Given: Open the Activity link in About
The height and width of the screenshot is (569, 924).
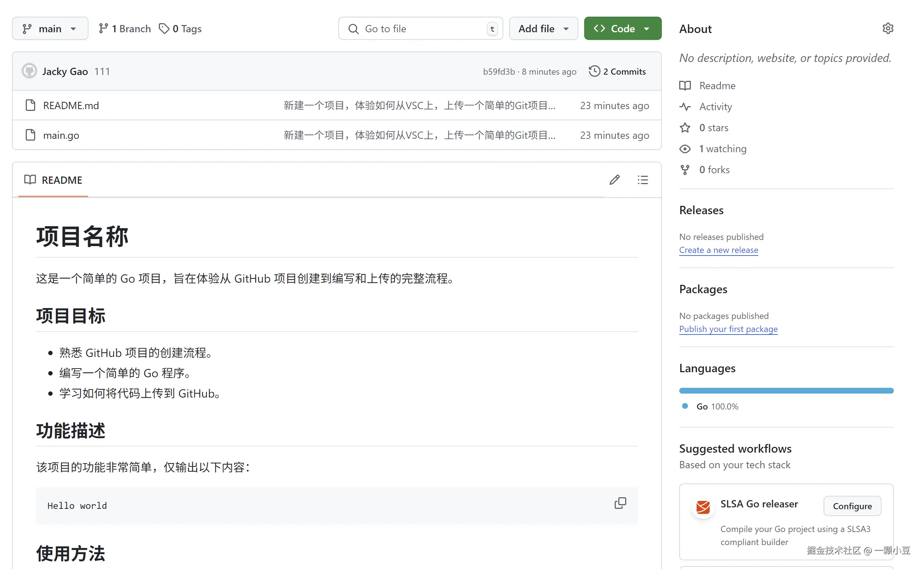Looking at the screenshot, I should 715,107.
